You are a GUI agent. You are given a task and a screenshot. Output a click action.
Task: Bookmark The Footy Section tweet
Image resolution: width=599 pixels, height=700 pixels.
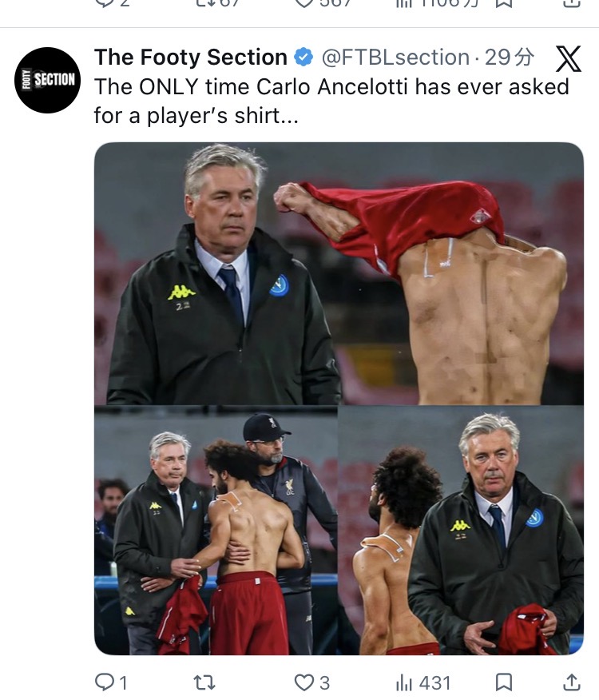pos(503,682)
